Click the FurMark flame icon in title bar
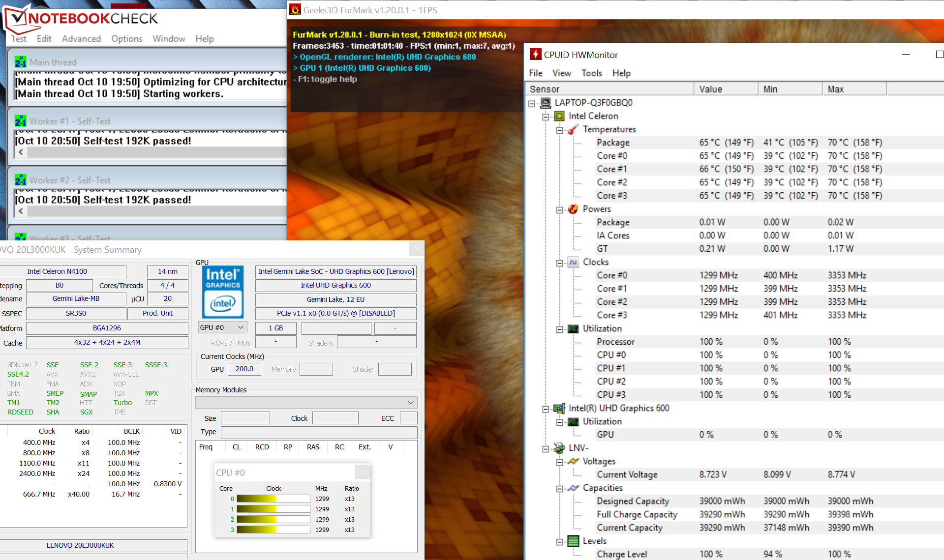 [x=295, y=9]
